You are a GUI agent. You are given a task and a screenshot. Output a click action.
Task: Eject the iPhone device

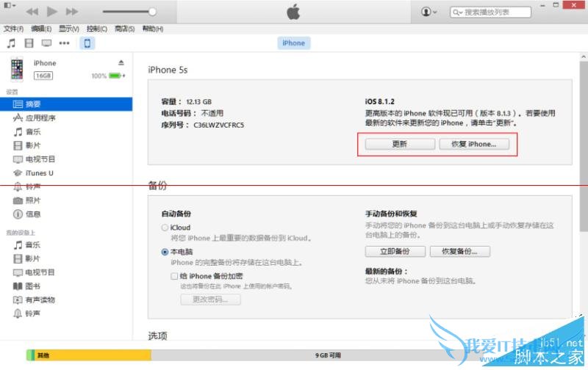pos(121,62)
